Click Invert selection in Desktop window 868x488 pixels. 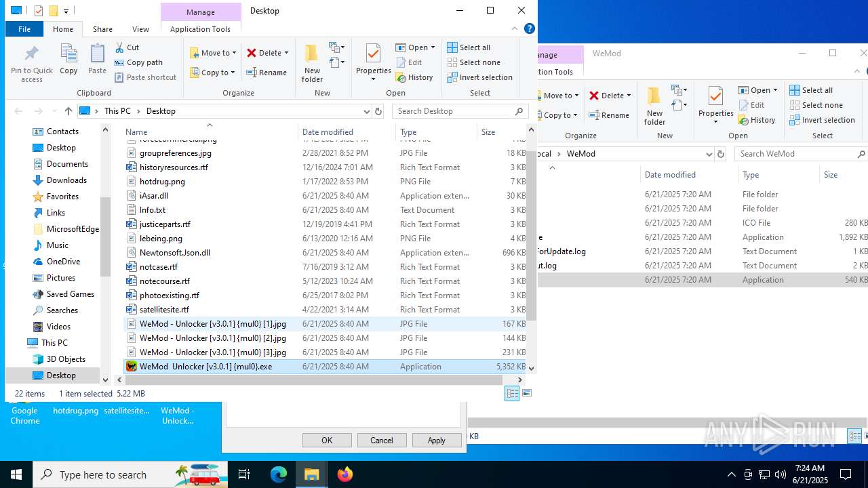coord(479,77)
